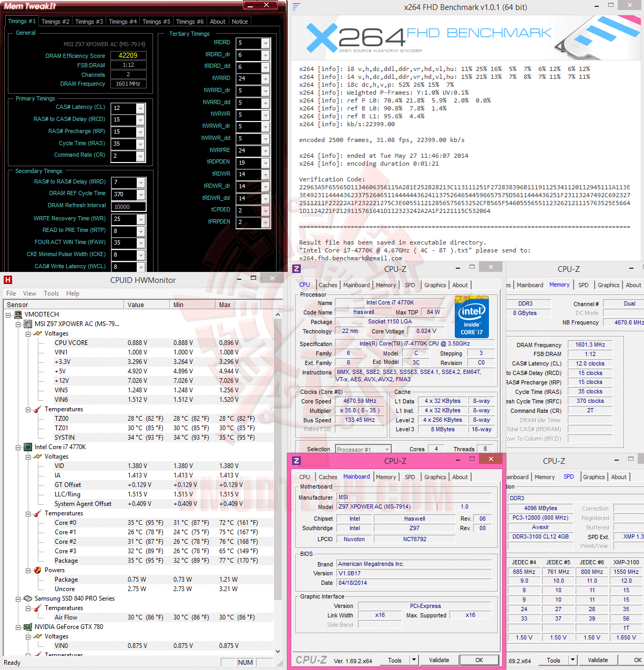Image resolution: width=644 pixels, height=670 pixels.
Task: Open the tWRRD tertiary timing dropdown
Action: (265, 79)
